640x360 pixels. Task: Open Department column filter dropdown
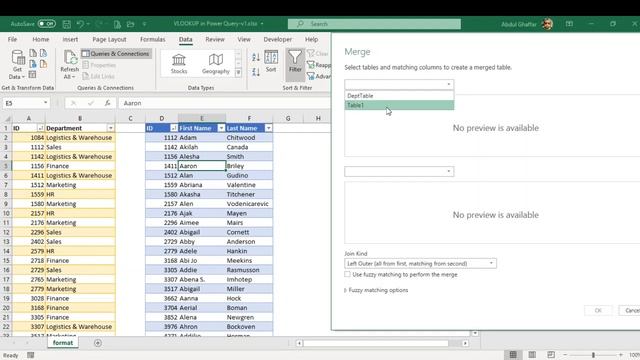[x=111, y=128]
